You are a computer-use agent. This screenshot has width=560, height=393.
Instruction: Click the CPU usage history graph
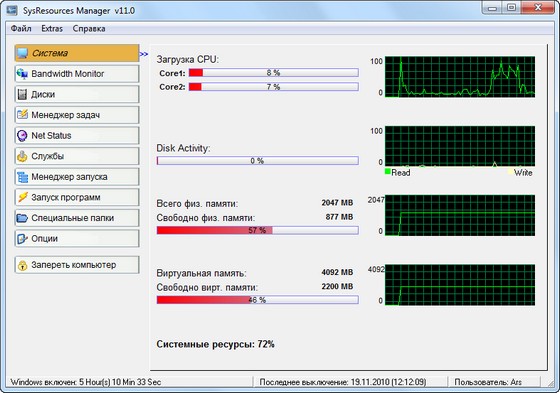coord(460,77)
